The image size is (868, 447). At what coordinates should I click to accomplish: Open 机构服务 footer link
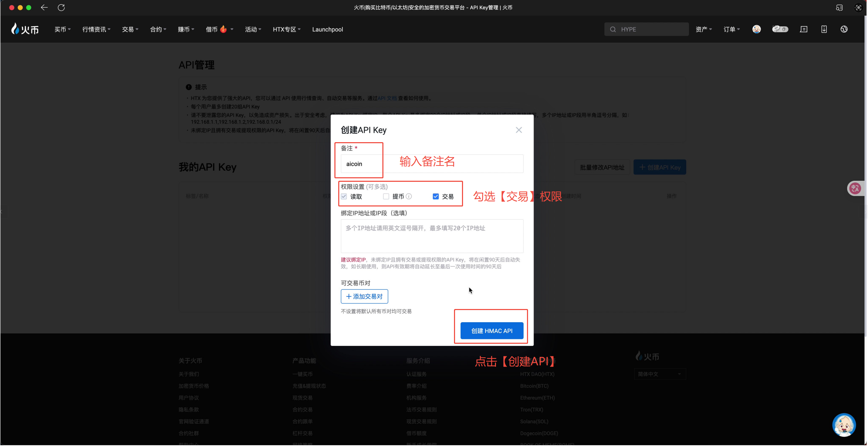click(416, 398)
